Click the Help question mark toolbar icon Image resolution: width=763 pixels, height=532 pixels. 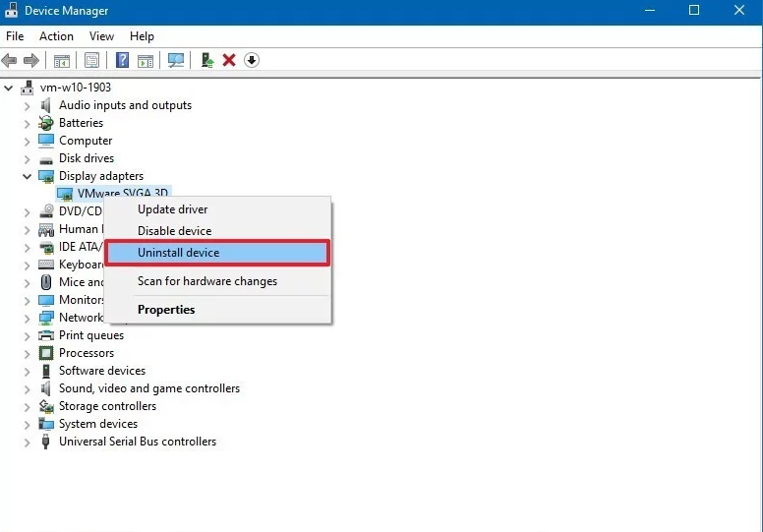[x=123, y=60]
